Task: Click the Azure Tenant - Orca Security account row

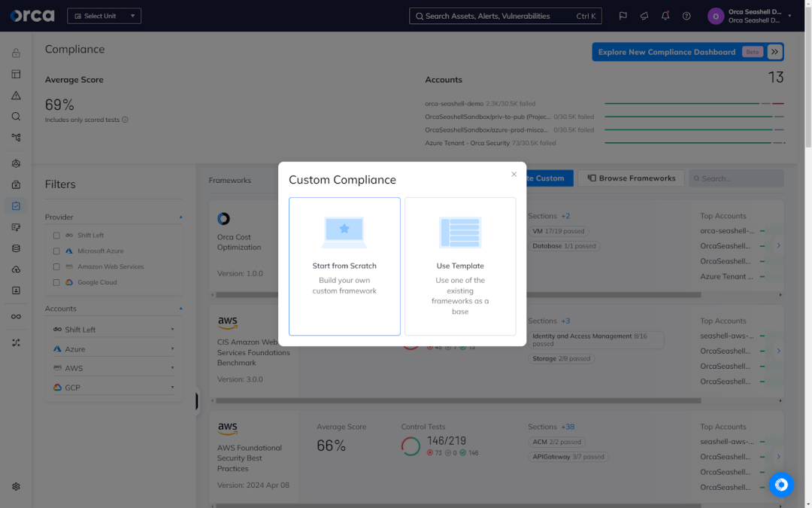Action: [x=604, y=143]
